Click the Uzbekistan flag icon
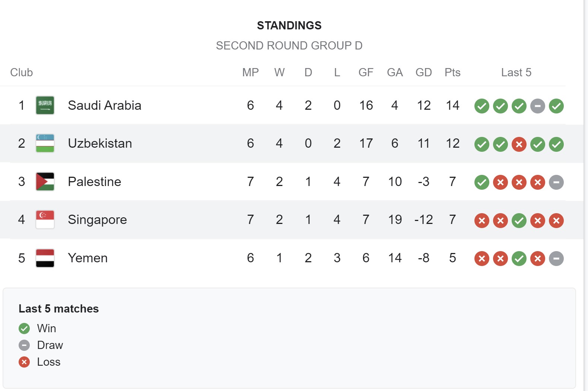The width and height of the screenshot is (588, 391). point(45,143)
